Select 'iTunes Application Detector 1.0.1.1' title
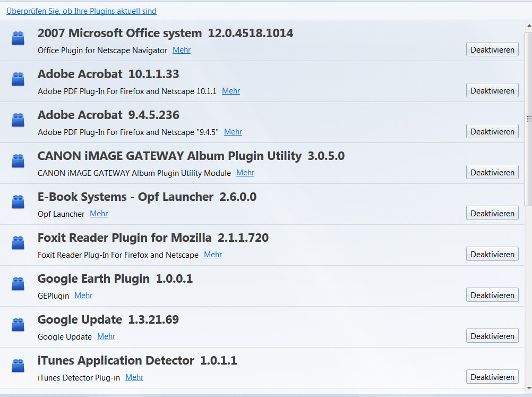 pos(137,360)
